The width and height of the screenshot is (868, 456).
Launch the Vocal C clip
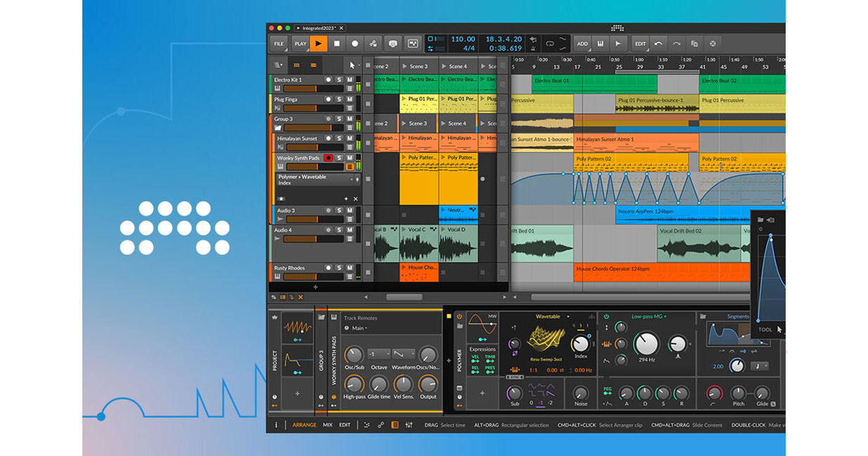click(404, 229)
